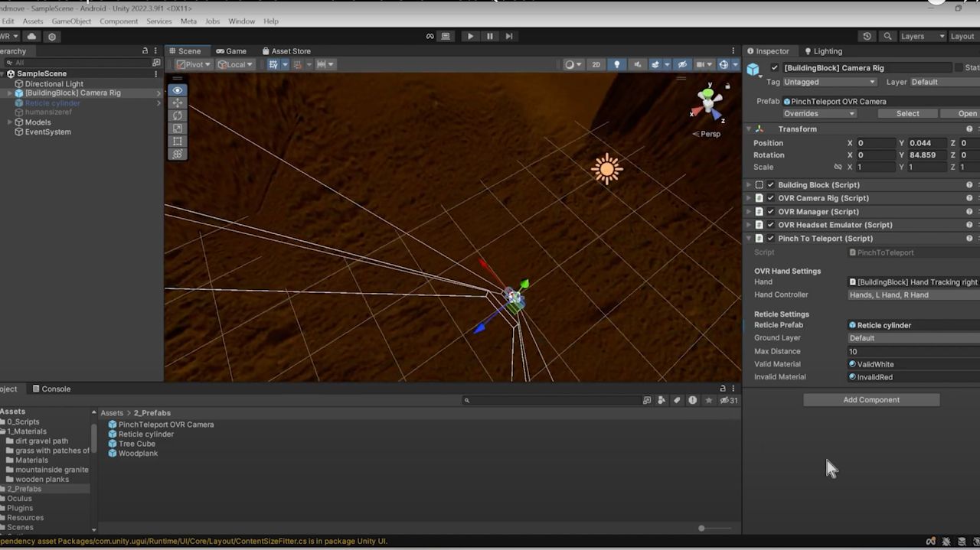Select the Move tool in Scene tools
This screenshot has height=550, width=980.
pyautogui.click(x=178, y=103)
